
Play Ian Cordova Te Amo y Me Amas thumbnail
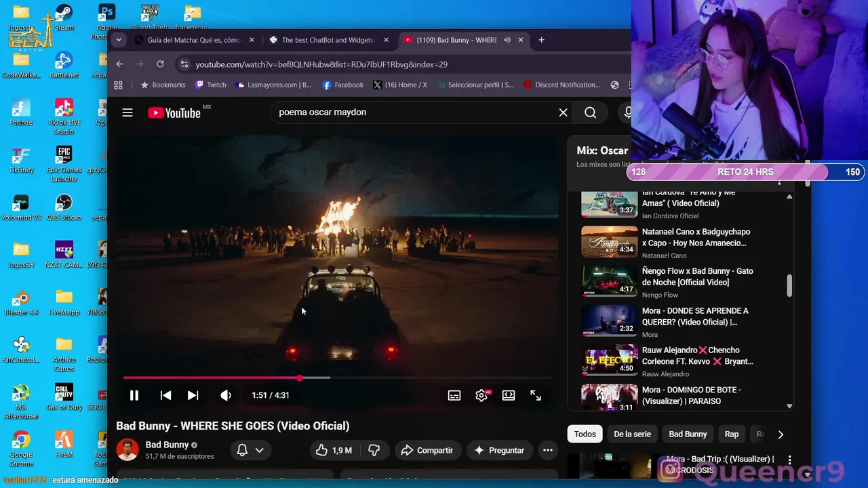[x=609, y=204]
